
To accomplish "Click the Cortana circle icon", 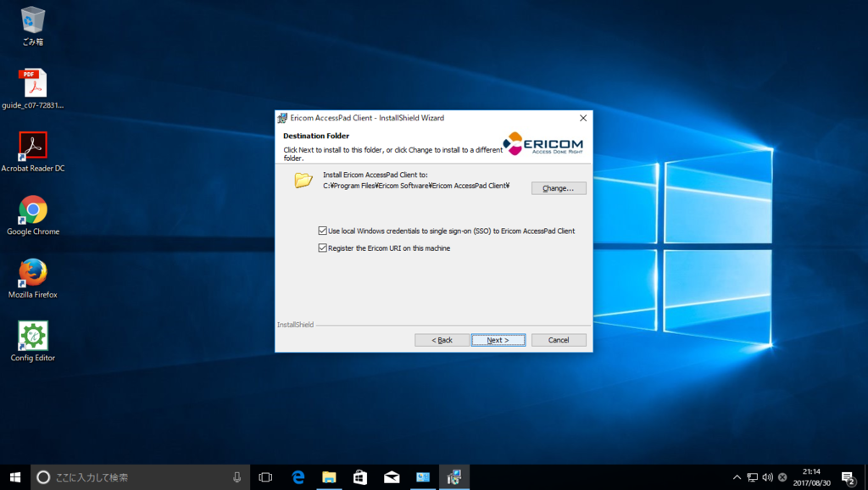I will click(x=43, y=477).
